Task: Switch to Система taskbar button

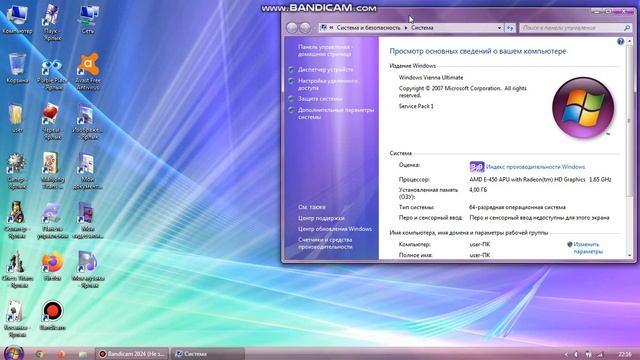Action: 208,354
